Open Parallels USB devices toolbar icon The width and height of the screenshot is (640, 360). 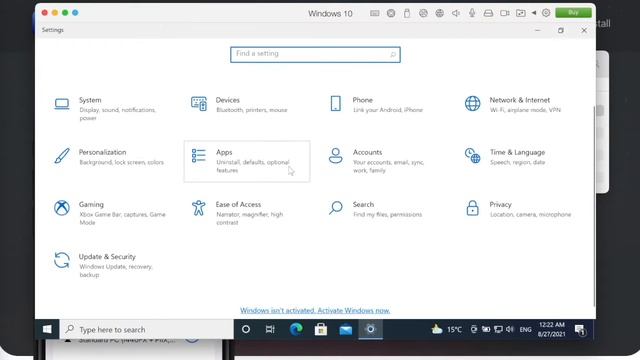pos(407,13)
